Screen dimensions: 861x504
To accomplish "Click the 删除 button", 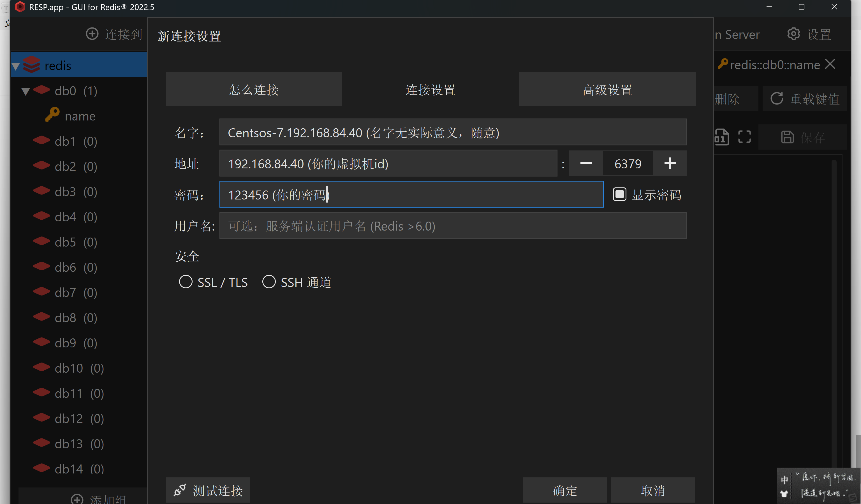I will 736,99.
